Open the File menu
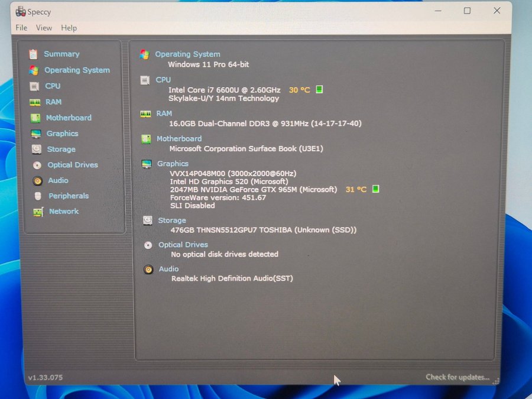Screen dimensions: 532x399 click(21, 28)
